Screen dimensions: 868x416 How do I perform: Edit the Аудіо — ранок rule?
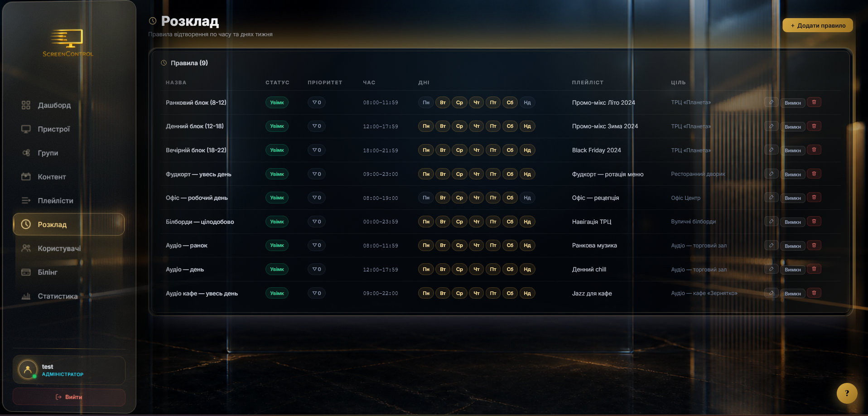(771, 245)
